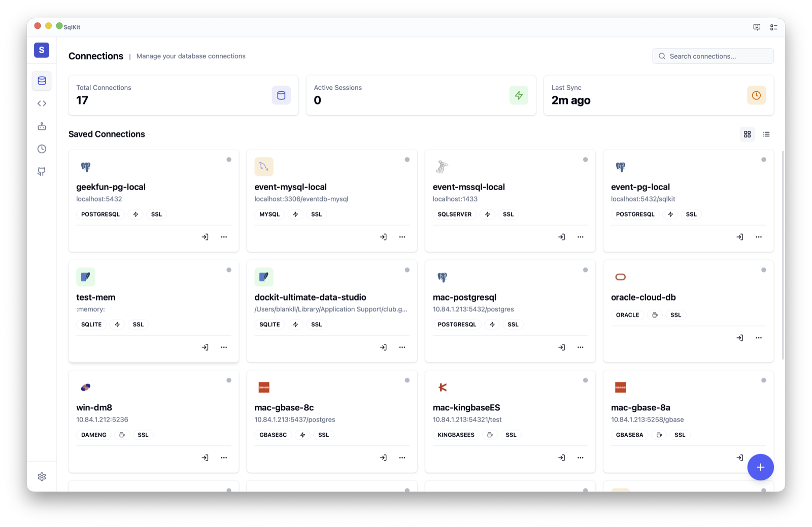
Task: Show more options for mac-postgresql
Action: (580, 347)
